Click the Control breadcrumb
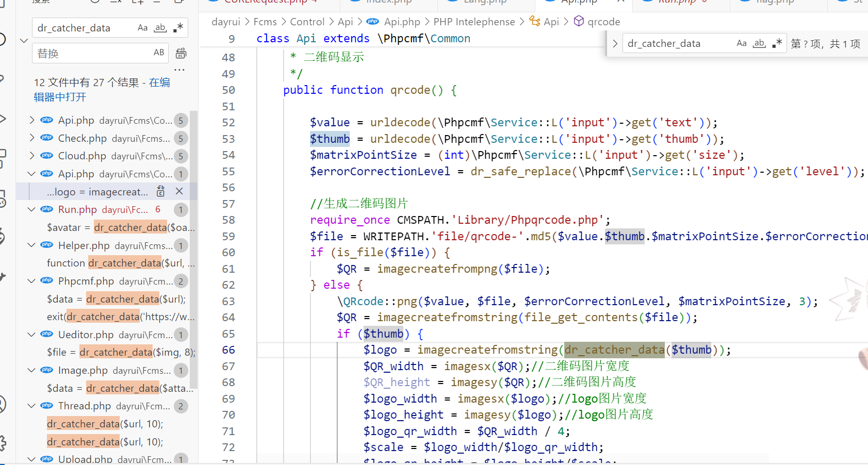The width and height of the screenshot is (868, 465). (307, 22)
